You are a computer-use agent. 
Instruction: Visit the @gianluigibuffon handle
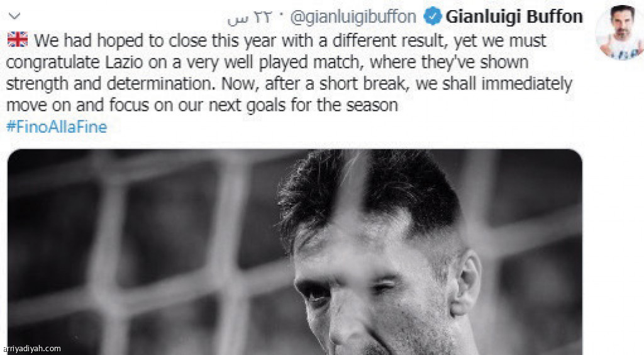point(353,17)
